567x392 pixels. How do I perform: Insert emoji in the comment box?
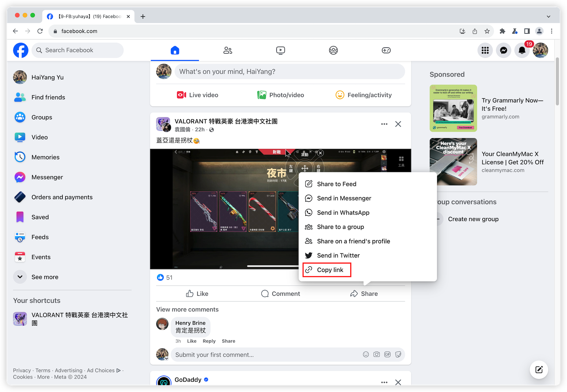point(366,354)
